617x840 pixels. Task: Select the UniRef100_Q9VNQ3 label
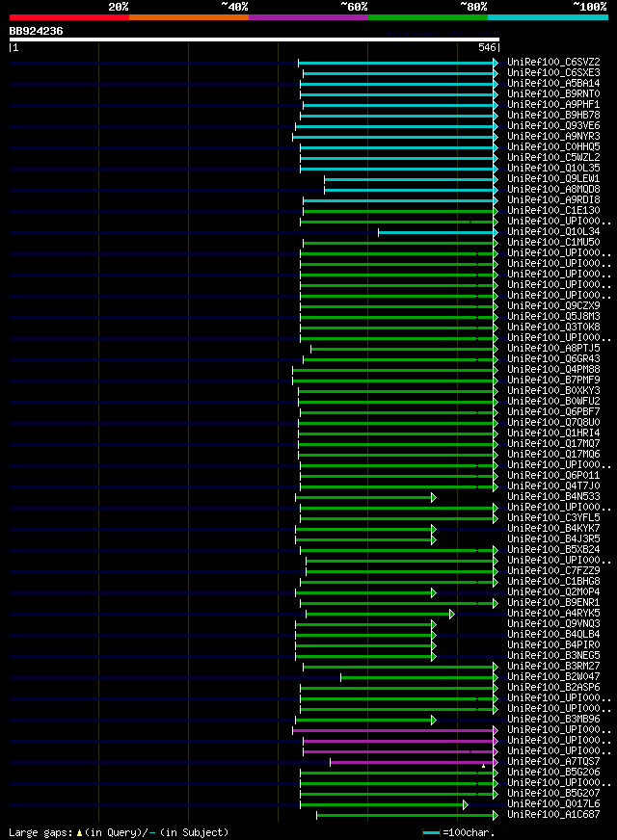click(x=553, y=623)
